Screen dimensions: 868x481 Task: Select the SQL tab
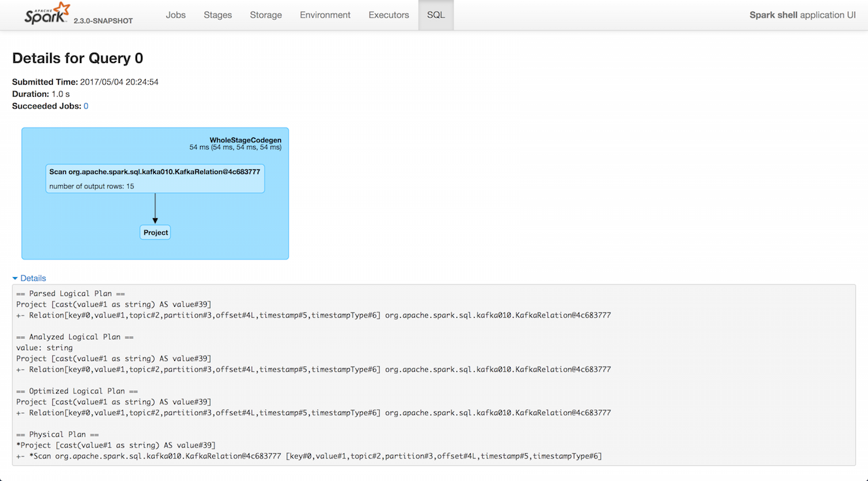436,15
